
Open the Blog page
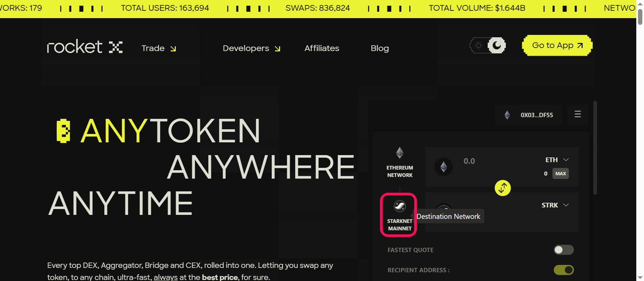pos(380,48)
